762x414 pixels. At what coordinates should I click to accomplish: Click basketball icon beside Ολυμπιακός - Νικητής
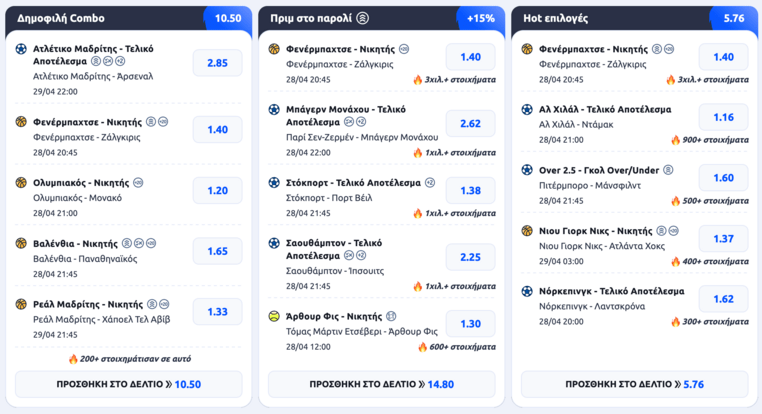tap(21, 183)
